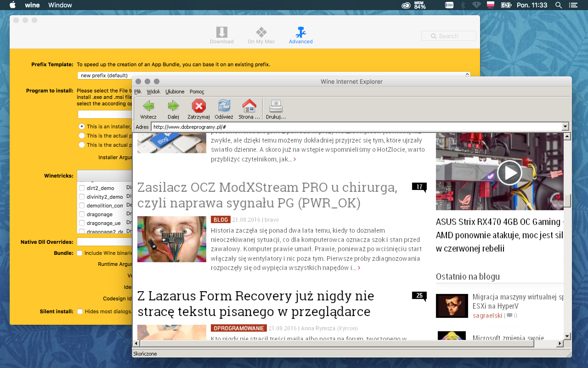Open the comment count 17 bubble
588x368 pixels.
(x=419, y=187)
